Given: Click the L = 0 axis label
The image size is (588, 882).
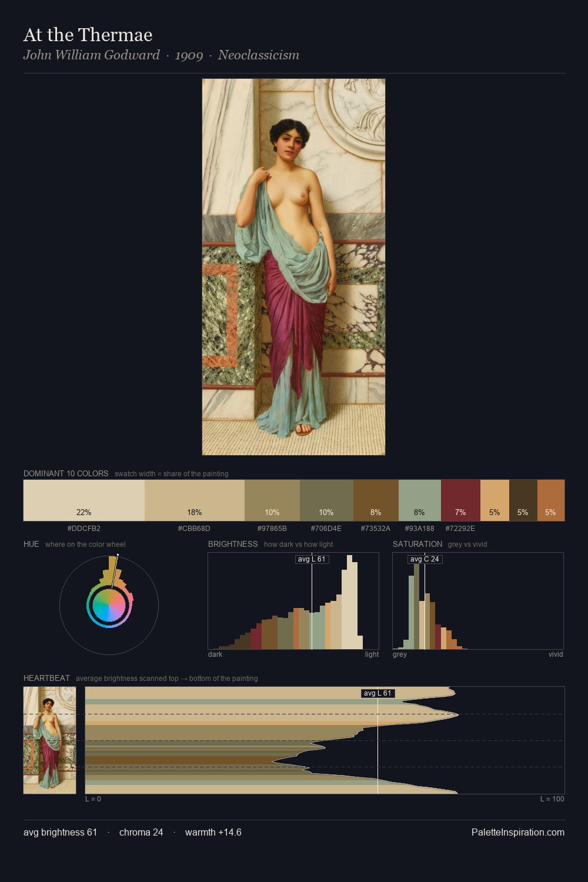Looking at the screenshot, I should [93, 799].
